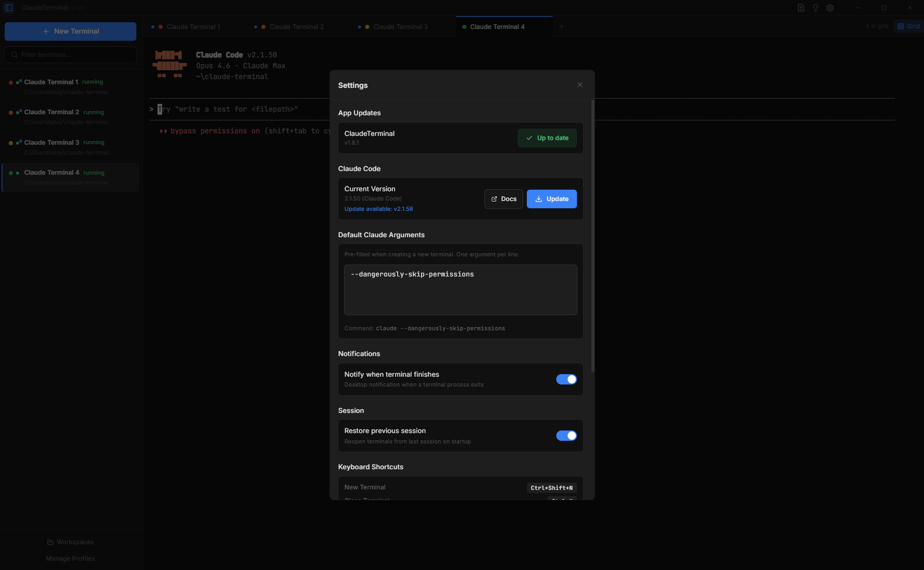Close the Settings dialog

[580, 85]
